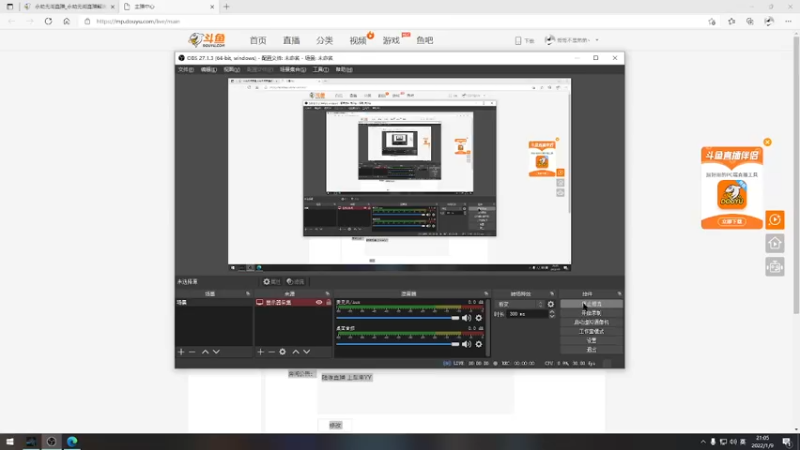800x450 pixels.
Task: Toggle lock on 显示器采集 source
Action: [x=328, y=303]
